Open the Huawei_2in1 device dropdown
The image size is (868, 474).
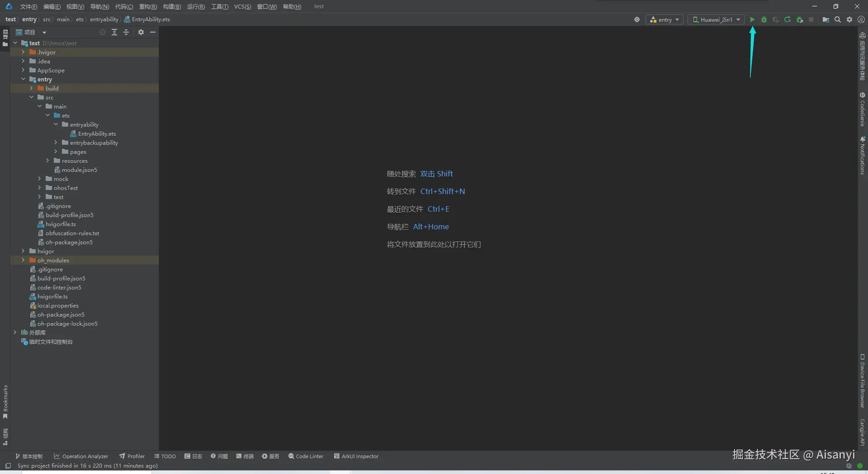[x=716, y=19]
